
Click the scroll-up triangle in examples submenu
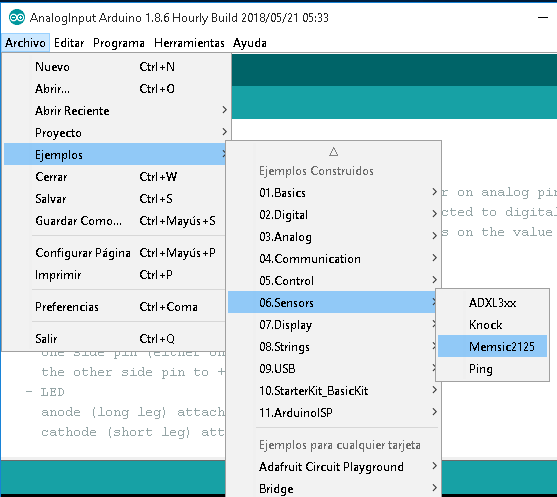pyautogui.click(x=333, y=152)
